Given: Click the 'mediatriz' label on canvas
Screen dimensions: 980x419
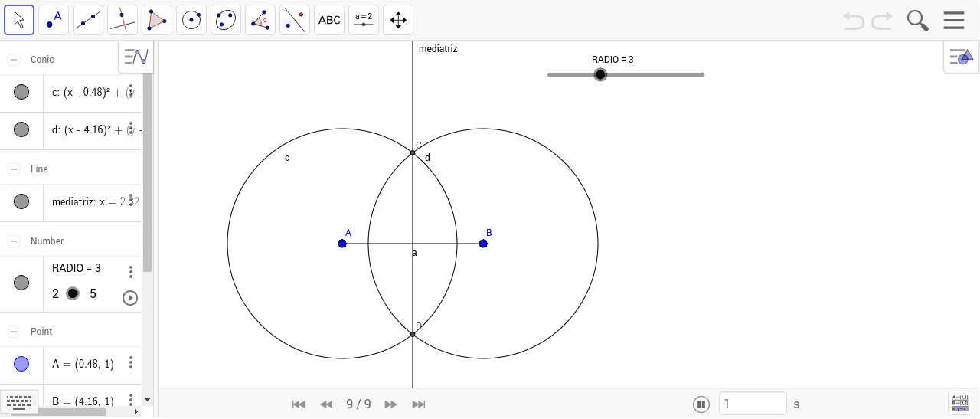Looking at the screenshot, I should tap(438, 49).
